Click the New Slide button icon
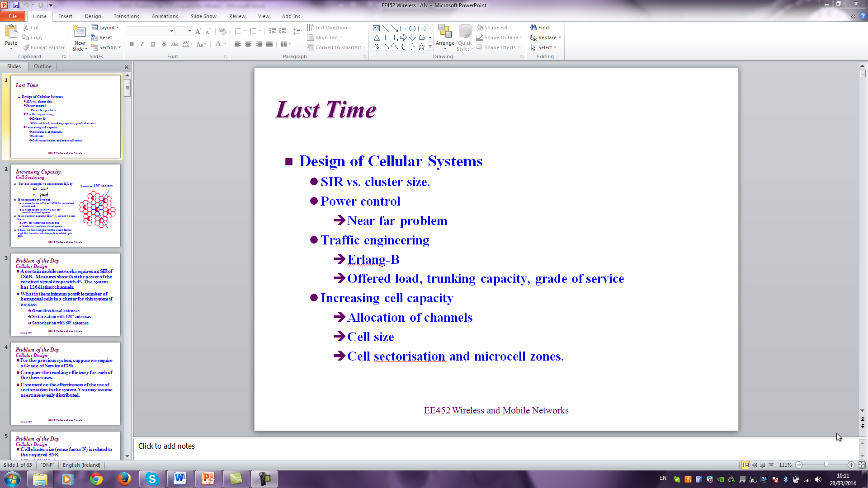Viewport: 868px width, 488px height. point(80,32)
